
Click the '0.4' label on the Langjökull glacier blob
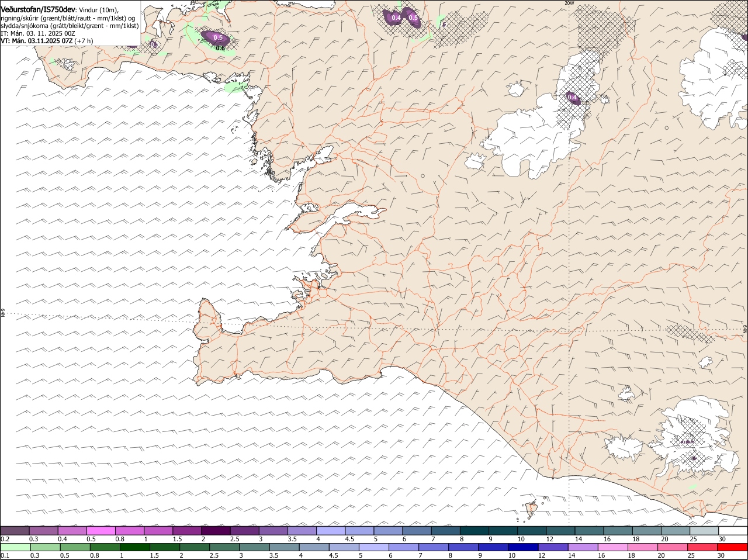pyautogui.click(x=572, y=97)
